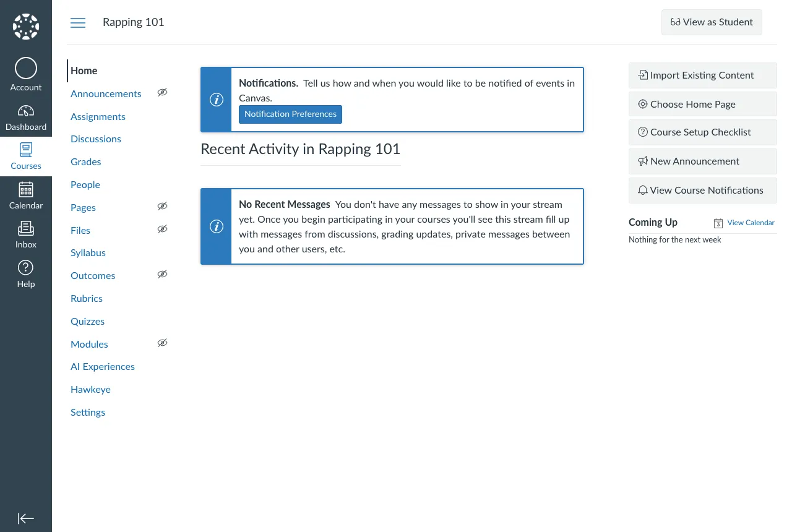The width and height of the screenshot is (792, 532).
Task: Collapse the global navigation sidebar
Action: [26, 518]
